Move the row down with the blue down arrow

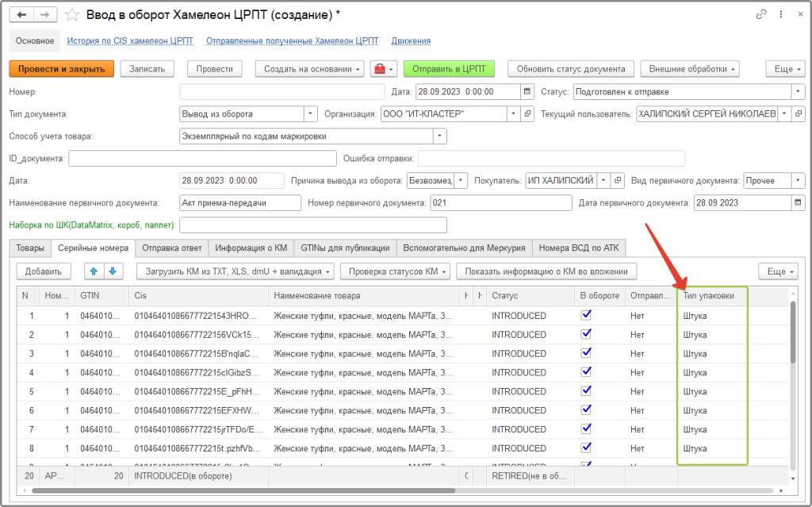pyautogui.click(x=113, y=271)
